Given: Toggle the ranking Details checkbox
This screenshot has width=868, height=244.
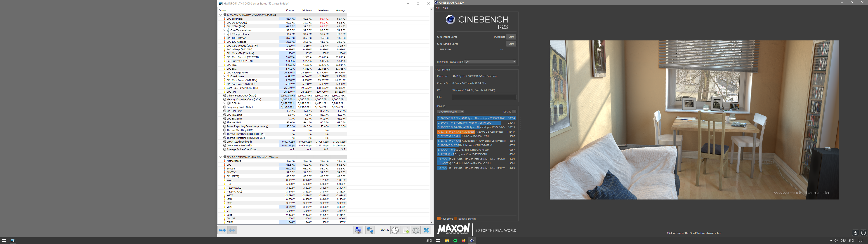Looking at the screenshot, I should 514,112.
